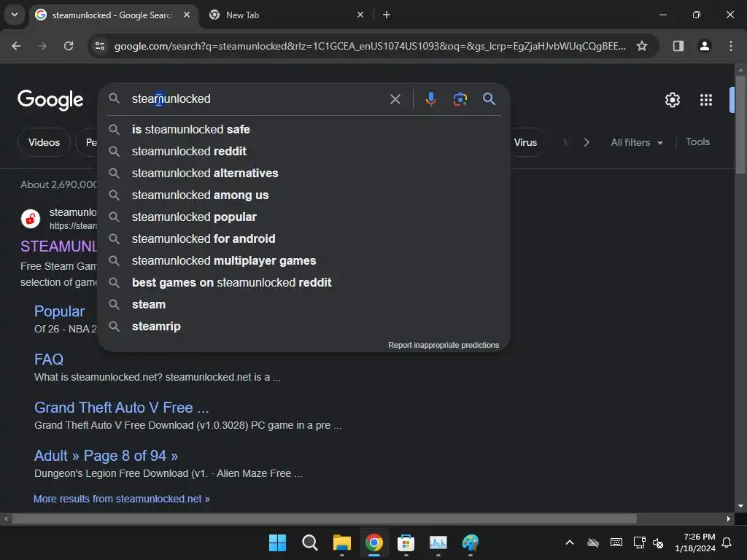This screenshot has height=560, width=747.
Task: Choose suggestion 'steamunlocked multiplayer games'
Action: click(304, 261)
